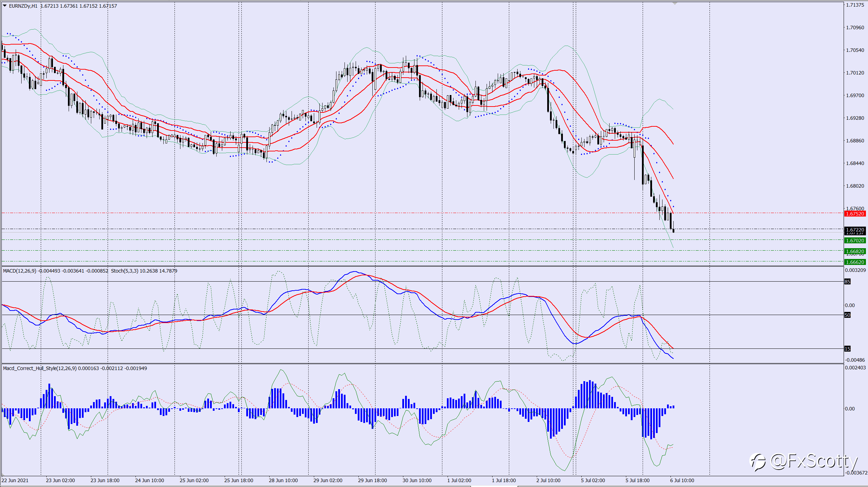Image resolution: width=868 pixels, height=487 pixels.
Task: Click the Macd_Correct_Hull_Style(12,26,9) indicator label
Action: pyautogui.click(x=40, y=368)
